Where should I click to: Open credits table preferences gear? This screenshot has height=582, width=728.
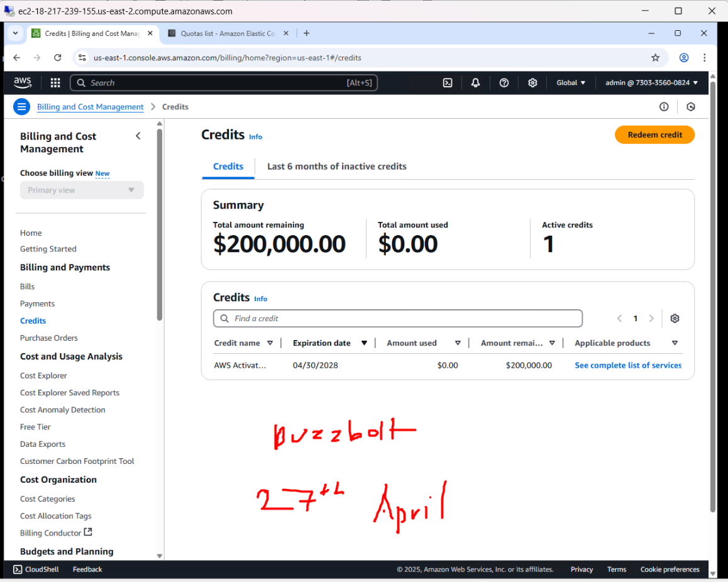point(675,319)
